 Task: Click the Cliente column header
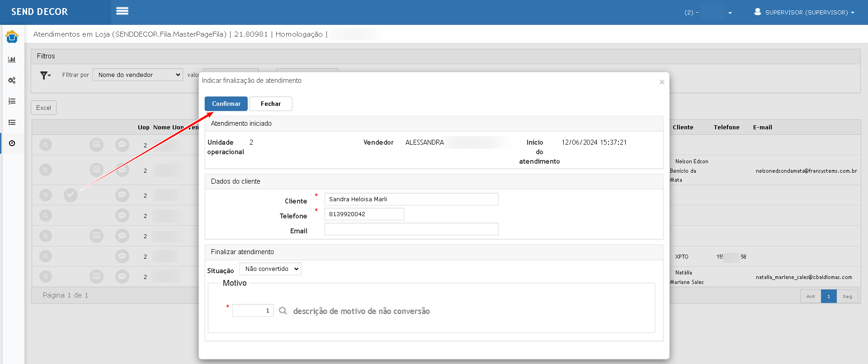tap(683, 128)
